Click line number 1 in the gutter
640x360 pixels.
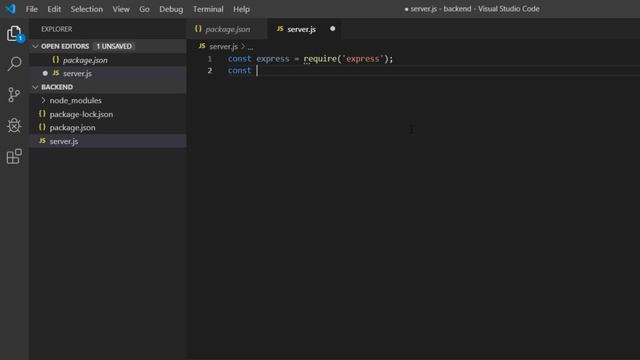(210, 59)
